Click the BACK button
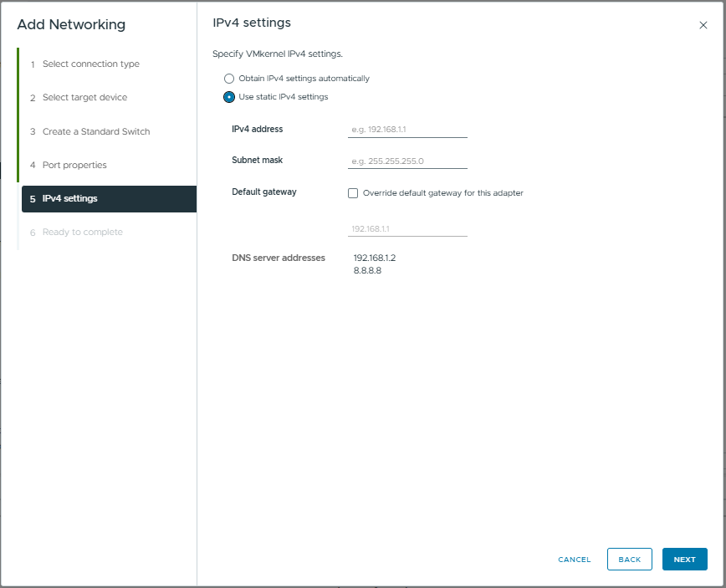Screen dimensions: 726x588 pyautogui.click(x=629, y=559)
